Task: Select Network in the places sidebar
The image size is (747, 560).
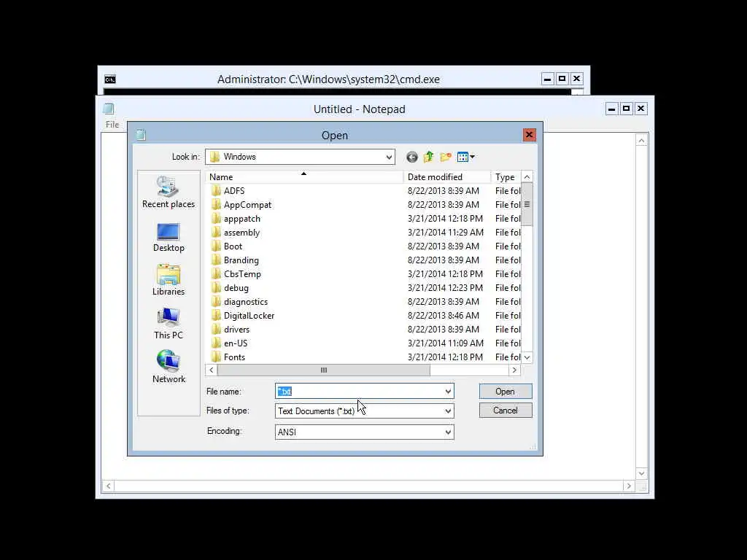Action: pyautogui.click(x=169, y=367)
